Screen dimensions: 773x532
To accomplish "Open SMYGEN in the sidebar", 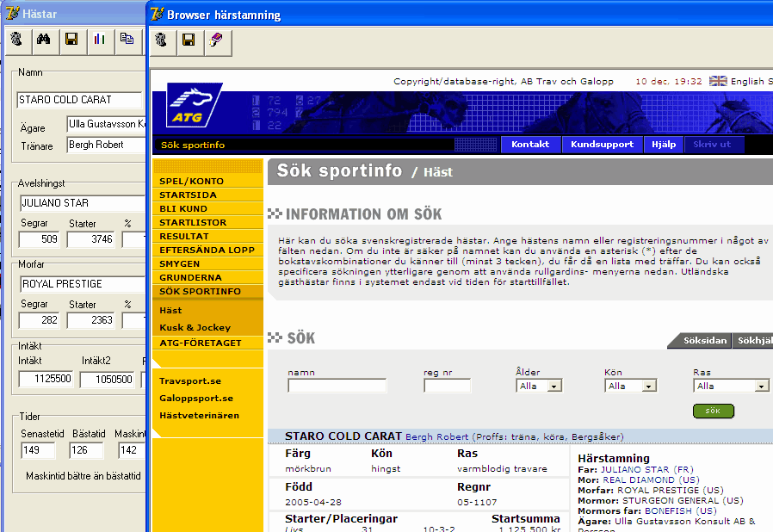I will click(x=179, y=263).
